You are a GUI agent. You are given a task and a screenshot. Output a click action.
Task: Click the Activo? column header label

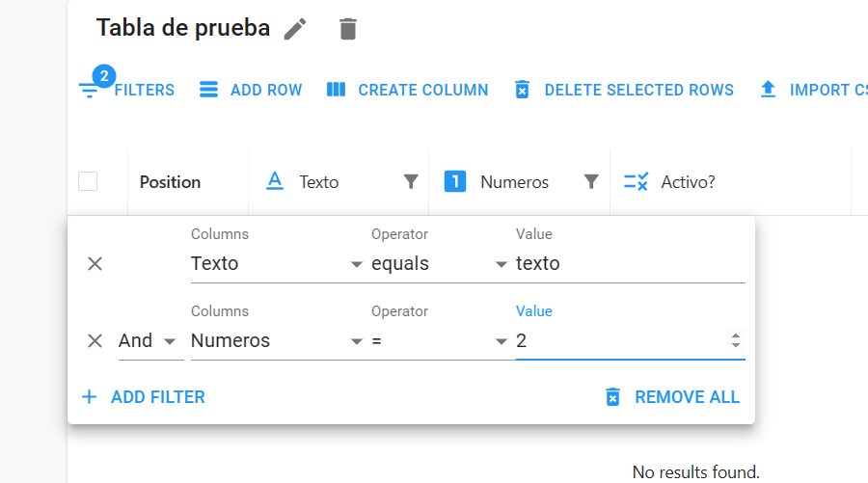tap(688, 182)
